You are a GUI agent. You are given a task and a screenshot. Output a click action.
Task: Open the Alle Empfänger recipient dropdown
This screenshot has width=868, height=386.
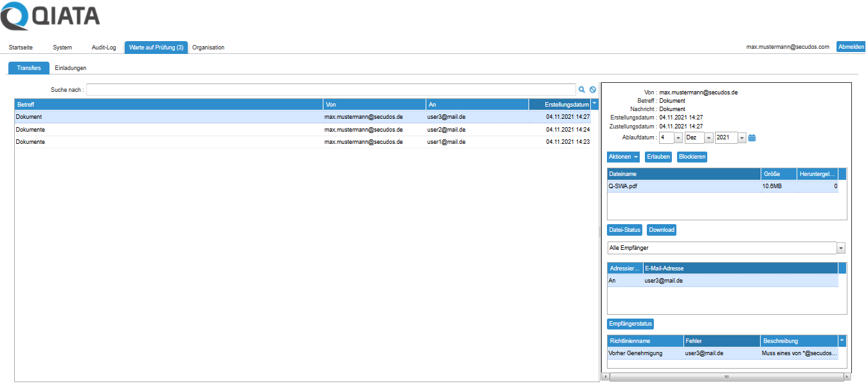(841, 248)
